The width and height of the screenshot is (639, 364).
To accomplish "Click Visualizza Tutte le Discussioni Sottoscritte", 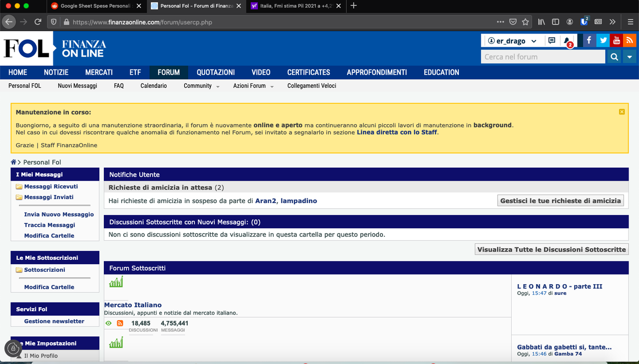I will tap(552, 249).
